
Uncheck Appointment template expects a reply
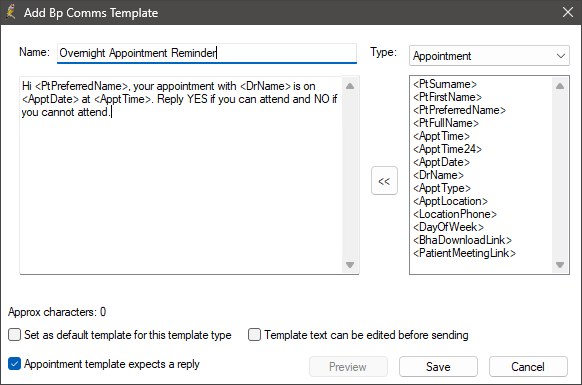pos(14,364)
